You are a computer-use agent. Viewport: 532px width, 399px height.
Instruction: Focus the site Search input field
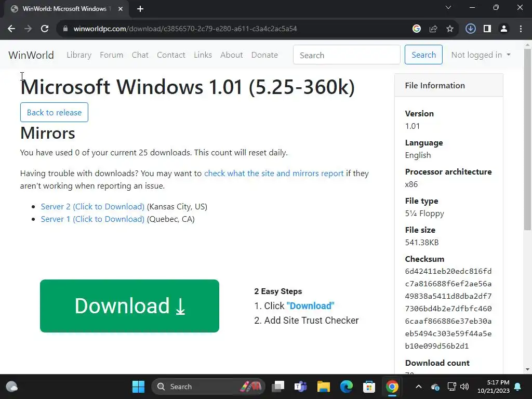coord(347,55)
